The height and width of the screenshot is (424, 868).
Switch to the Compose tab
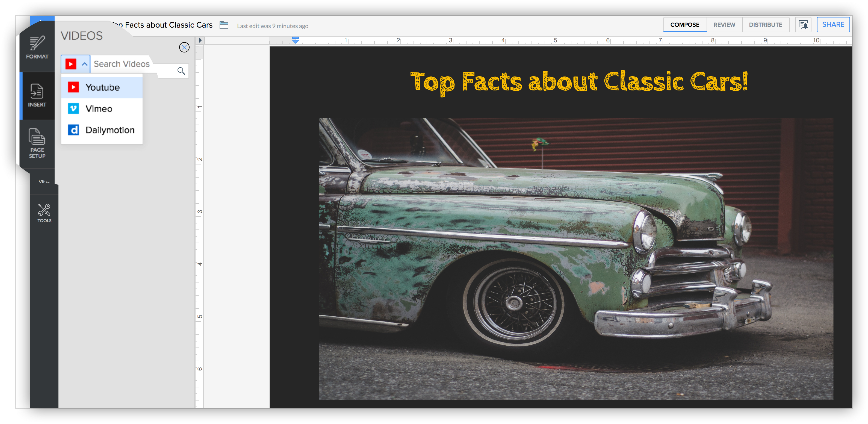[x=684, y=25]
